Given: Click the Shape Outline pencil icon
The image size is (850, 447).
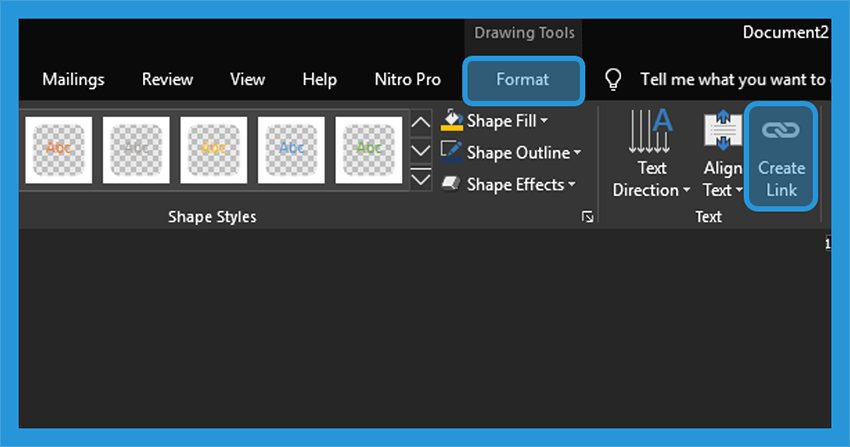Looking at the screenshot, I should pos(451,152).
